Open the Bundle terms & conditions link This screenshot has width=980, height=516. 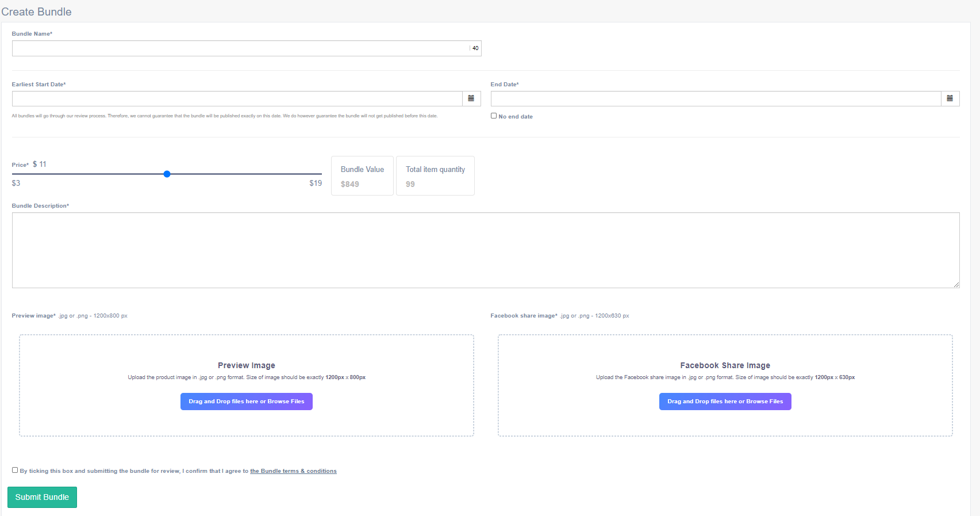tap(293, 471)
